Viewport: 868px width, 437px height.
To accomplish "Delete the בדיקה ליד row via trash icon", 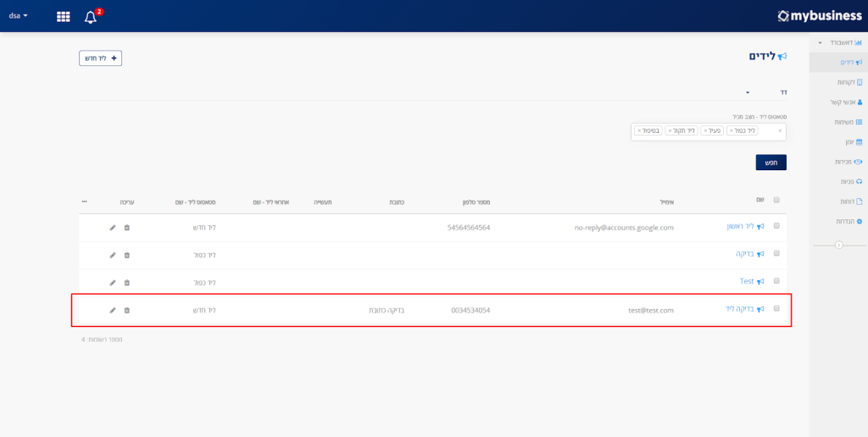I will click(x=127, y=310).
